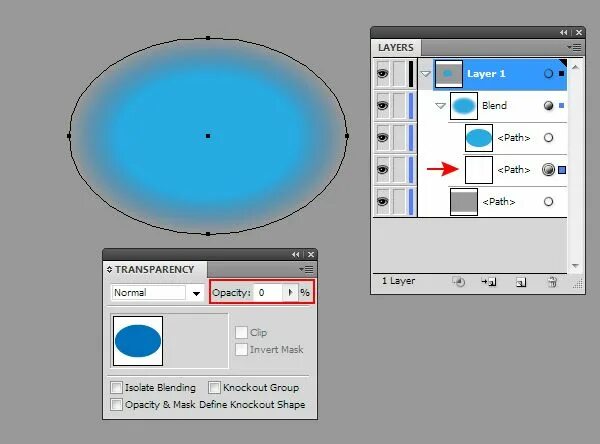Check the Isolate Blending option
The width and height of the screenshot is (600, 444).
coord(116,387)
